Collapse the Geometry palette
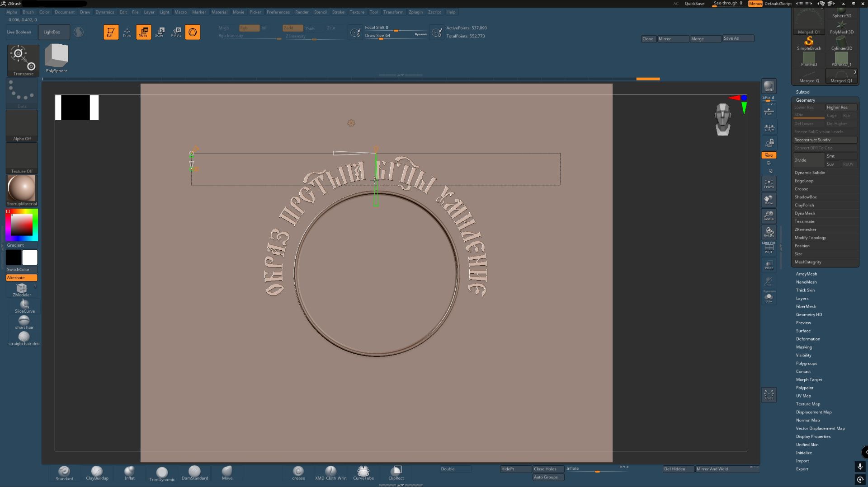 tap(806, 100)
